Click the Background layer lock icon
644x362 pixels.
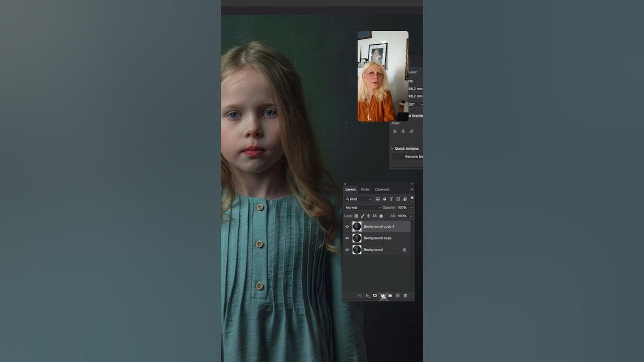tap(405, 250)
